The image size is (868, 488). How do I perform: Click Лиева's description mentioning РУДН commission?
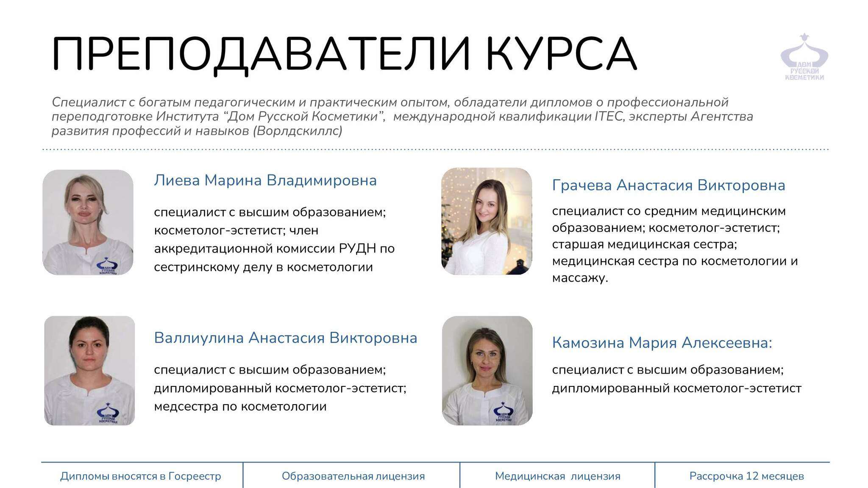(x=274, y=248)
